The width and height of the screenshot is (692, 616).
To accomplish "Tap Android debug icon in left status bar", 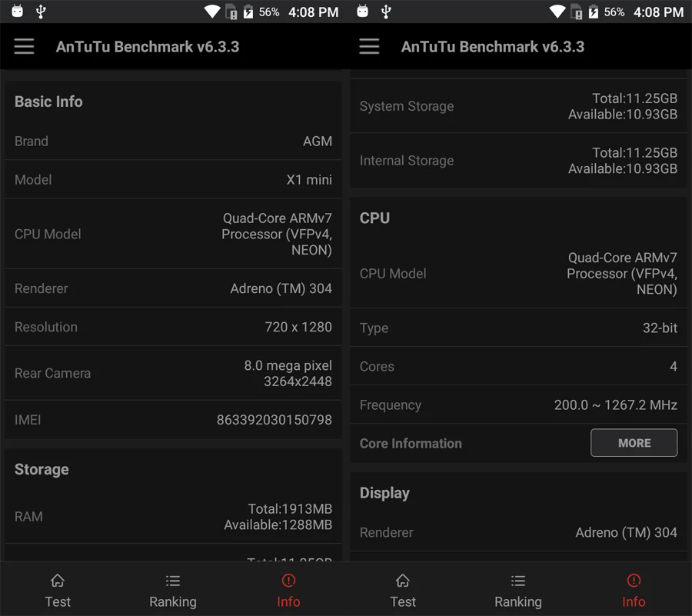I will 17,11.
